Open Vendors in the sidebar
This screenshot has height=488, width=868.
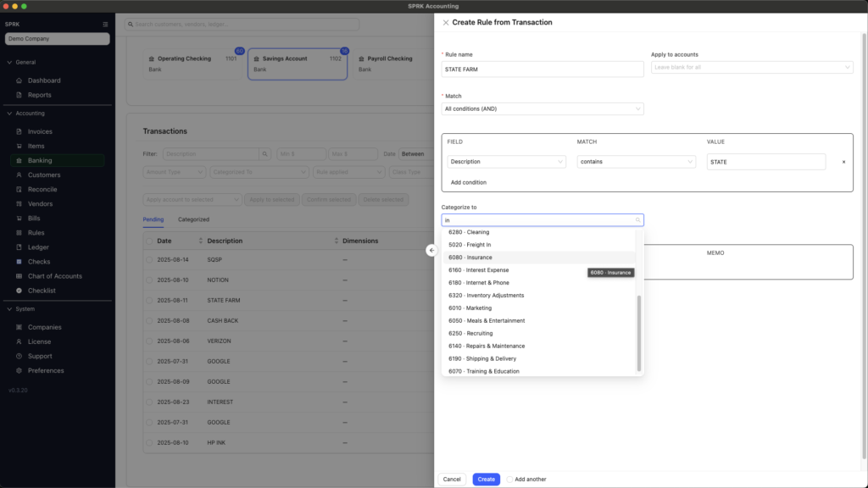point(40,203)
